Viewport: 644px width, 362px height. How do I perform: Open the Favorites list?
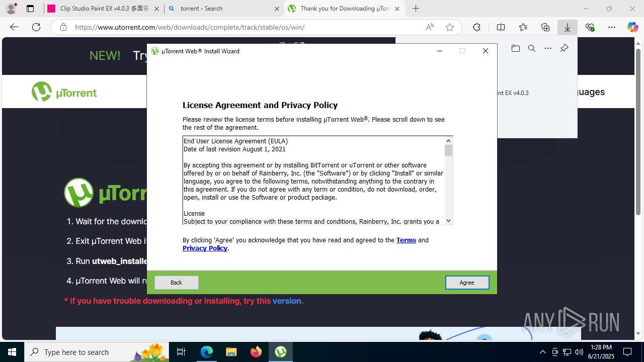point(523,27)
